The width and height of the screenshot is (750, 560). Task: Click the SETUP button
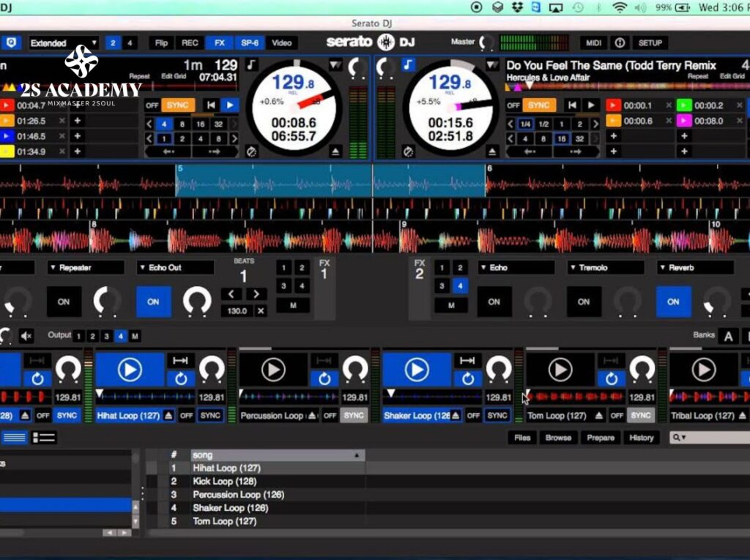[650, 43]
